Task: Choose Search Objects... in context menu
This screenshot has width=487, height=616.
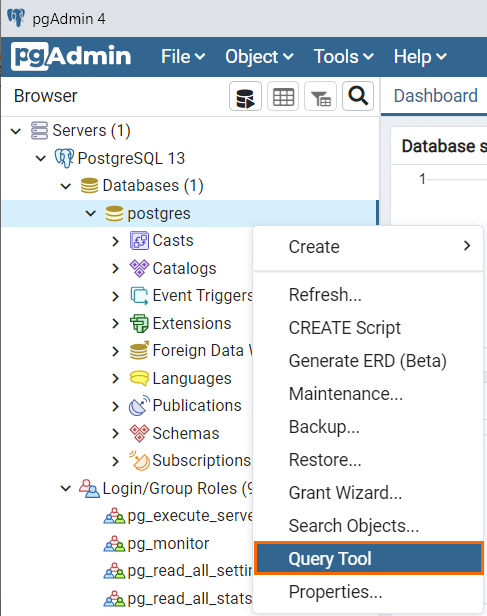Action: click(368, 526)
